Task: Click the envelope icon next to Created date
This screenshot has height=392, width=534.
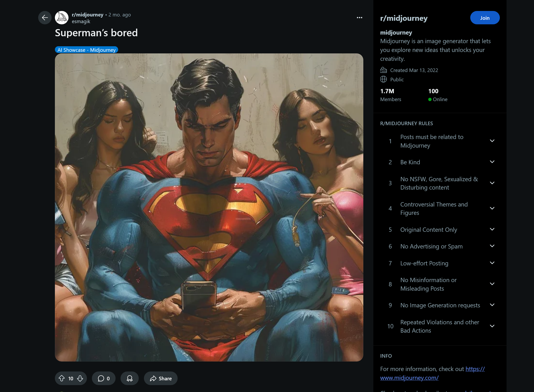Action: [383, 70]
